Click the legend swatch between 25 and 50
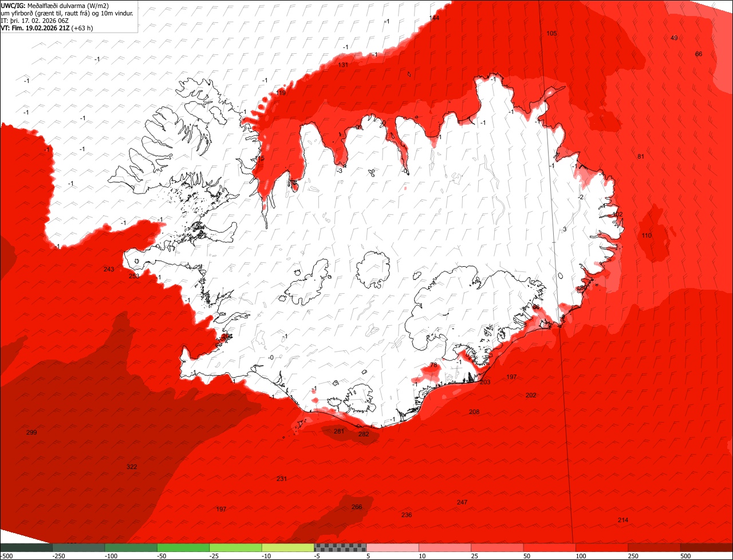Image resolution: width=733 pixels, height=560 pixels. (x=497, y=547)
